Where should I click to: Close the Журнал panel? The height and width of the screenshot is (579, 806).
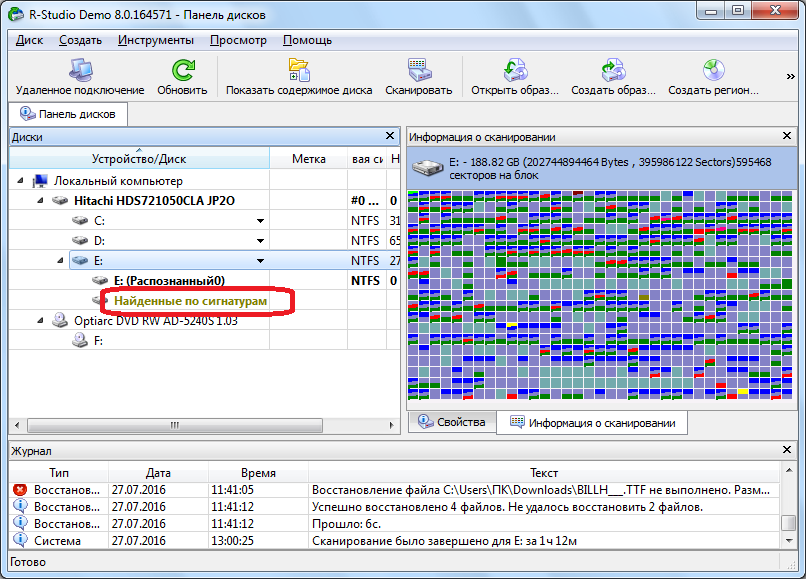[786, 450]
